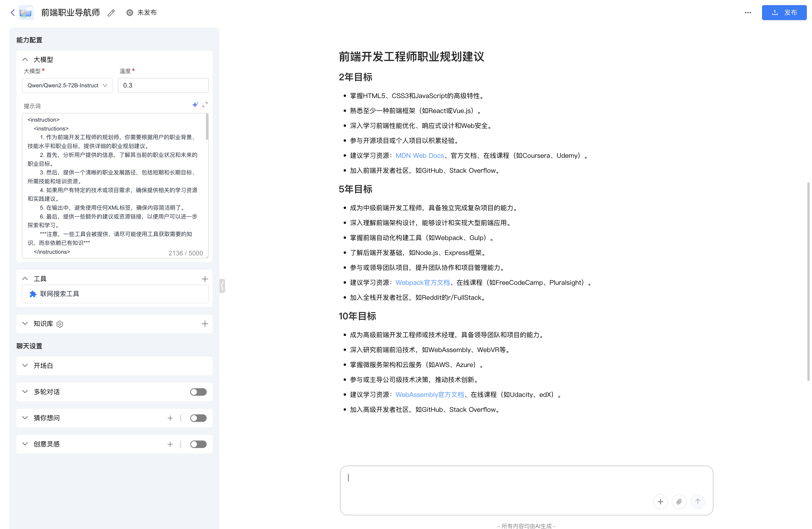
Task: Navigate back using the left arrow
Action: [x=12, y=13]
